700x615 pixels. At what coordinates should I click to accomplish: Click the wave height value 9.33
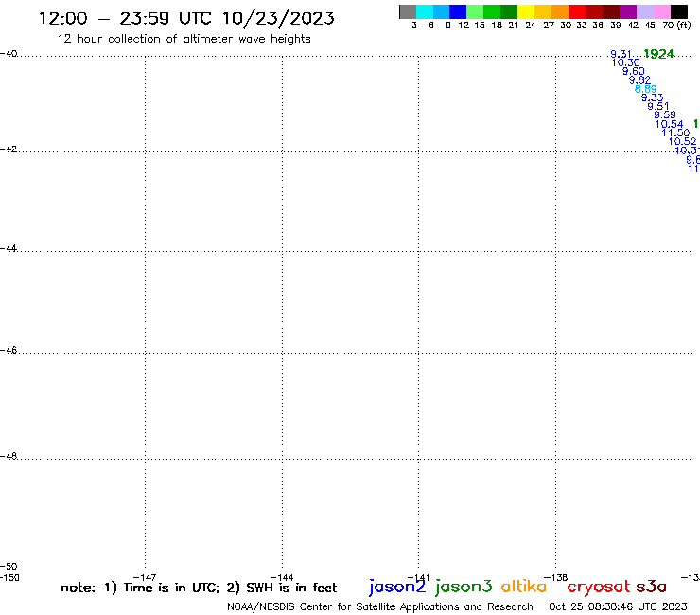653,97
